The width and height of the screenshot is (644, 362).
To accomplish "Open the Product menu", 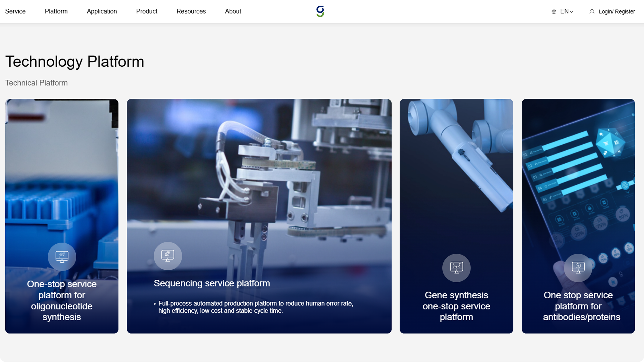I will coord(147,11).
